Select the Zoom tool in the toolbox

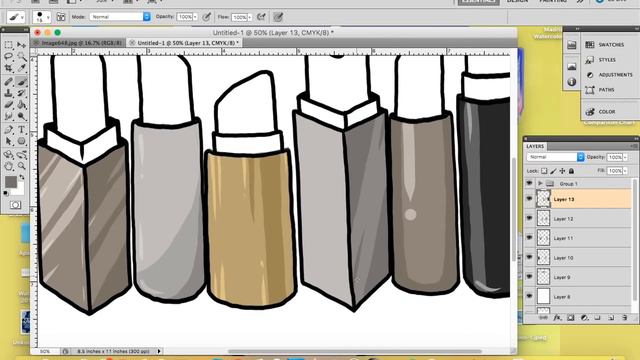point(22,166)
